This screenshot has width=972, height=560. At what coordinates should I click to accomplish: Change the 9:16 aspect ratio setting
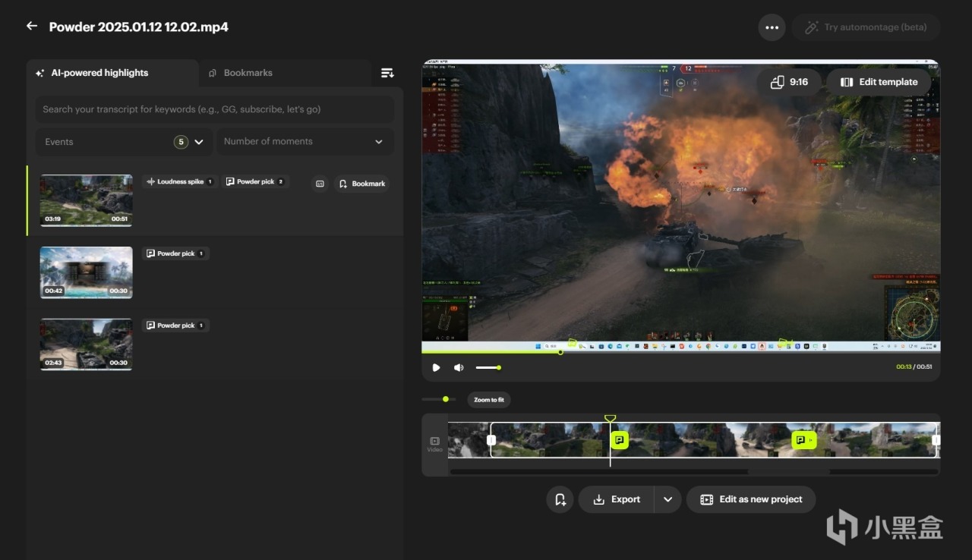(x=789, y=82)
